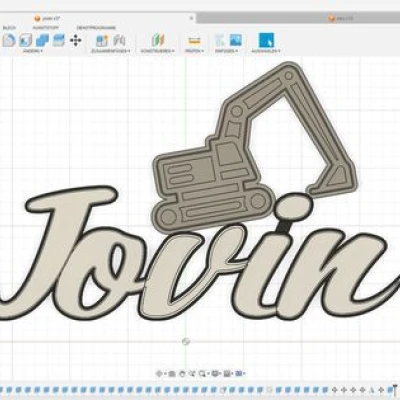The width and height of the screenshot is (400, 400).
Task: Click the Look At icon in the navigation bar
Action: pyautogui.click(x=172, y=374)
